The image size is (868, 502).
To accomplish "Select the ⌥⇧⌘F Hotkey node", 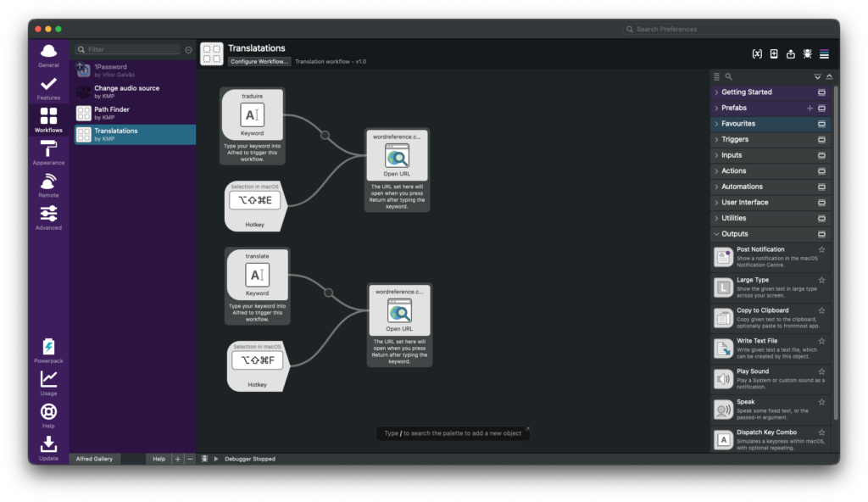I will [x=258, y=365].
